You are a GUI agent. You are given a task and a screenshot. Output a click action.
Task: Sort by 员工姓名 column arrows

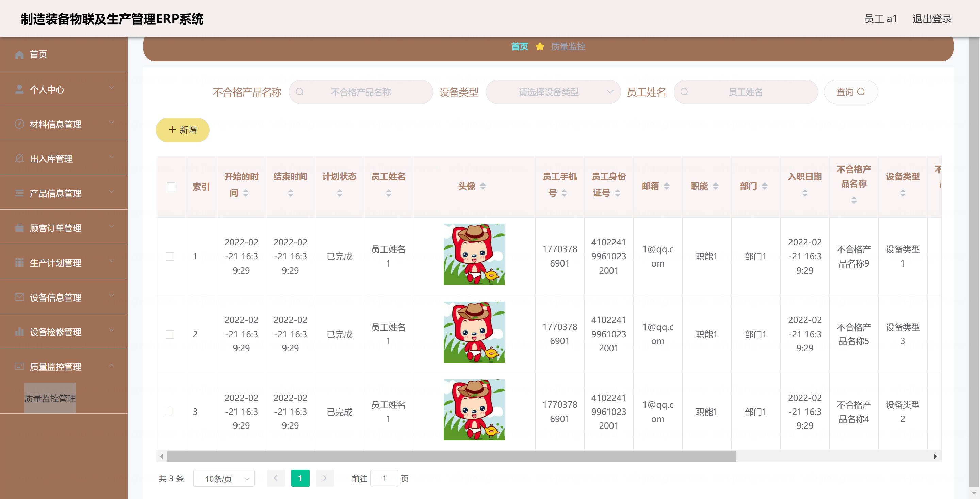coord(388,193)
